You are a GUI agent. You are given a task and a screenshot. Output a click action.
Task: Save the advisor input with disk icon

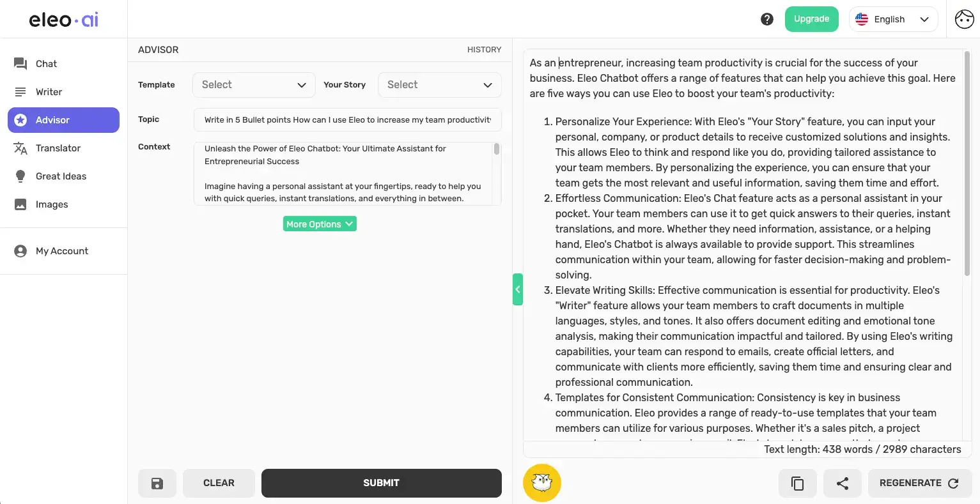(x=157, y=483)
